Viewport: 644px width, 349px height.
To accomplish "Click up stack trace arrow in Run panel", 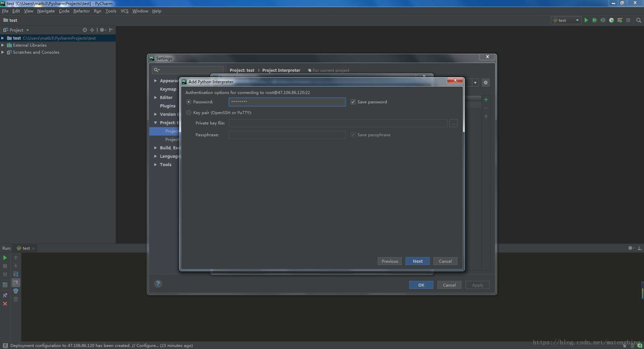I will (x=16, y=257).
